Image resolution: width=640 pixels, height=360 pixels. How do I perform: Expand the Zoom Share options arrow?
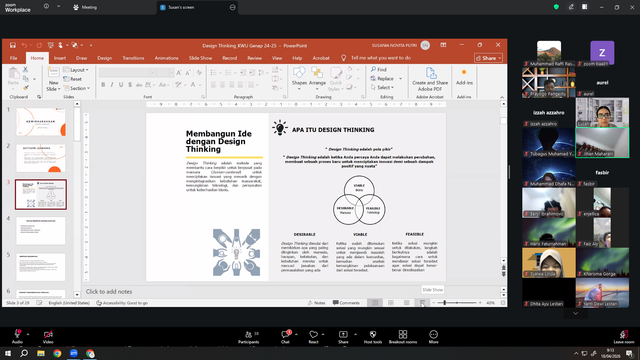(x=355, y=334)
